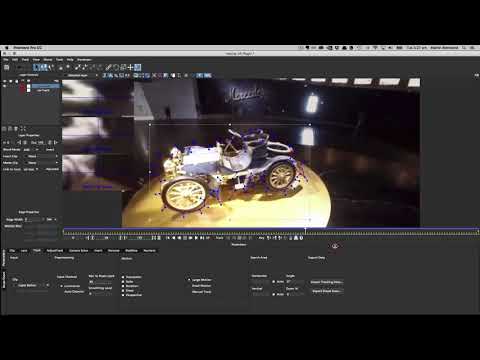
Task: Toggle the Scale motion checkbox
Action: pos(123,282)
